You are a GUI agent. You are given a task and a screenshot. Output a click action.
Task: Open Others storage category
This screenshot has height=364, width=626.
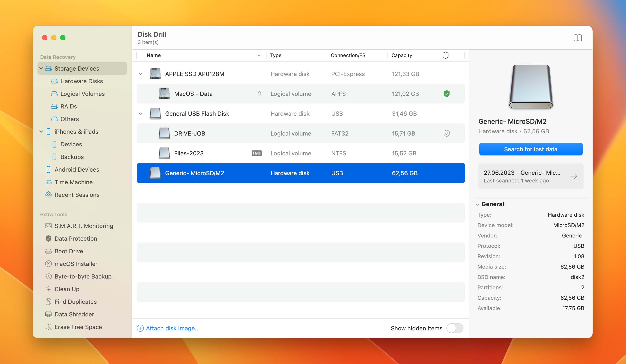click(x=70, y=119)
